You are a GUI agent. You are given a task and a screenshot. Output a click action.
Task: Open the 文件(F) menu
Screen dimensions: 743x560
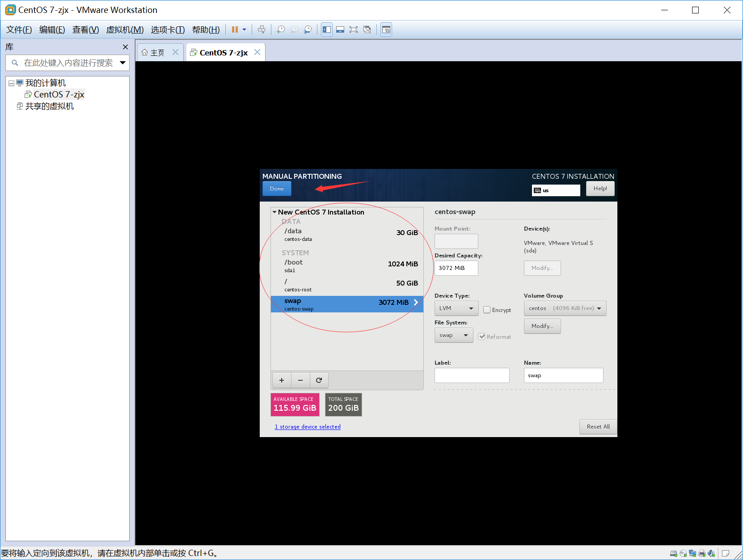pyautogui.click(x=19, y=29)
